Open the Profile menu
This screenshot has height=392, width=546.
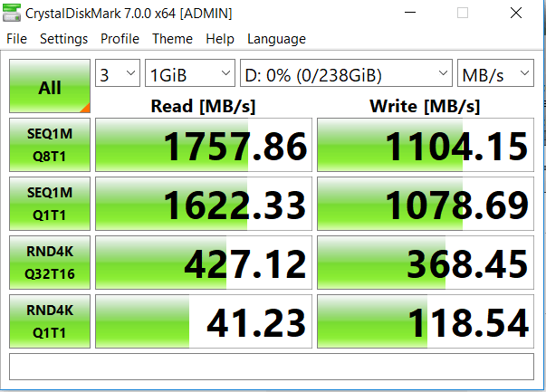(x=120, y=39)
